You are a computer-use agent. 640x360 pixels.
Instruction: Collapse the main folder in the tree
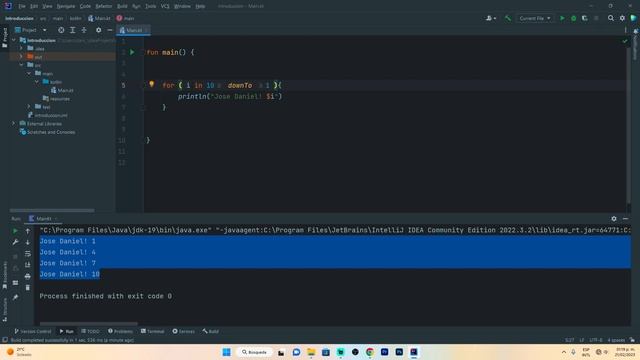29,73
